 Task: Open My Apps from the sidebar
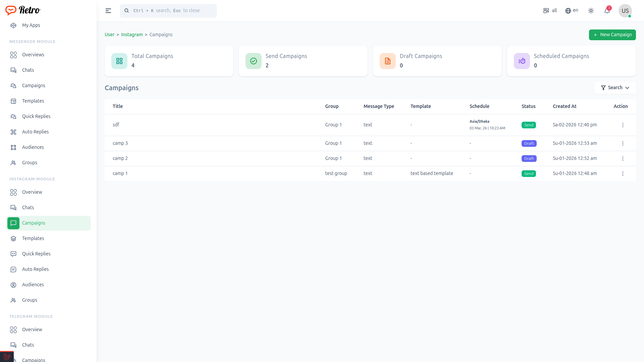point(31,25)
